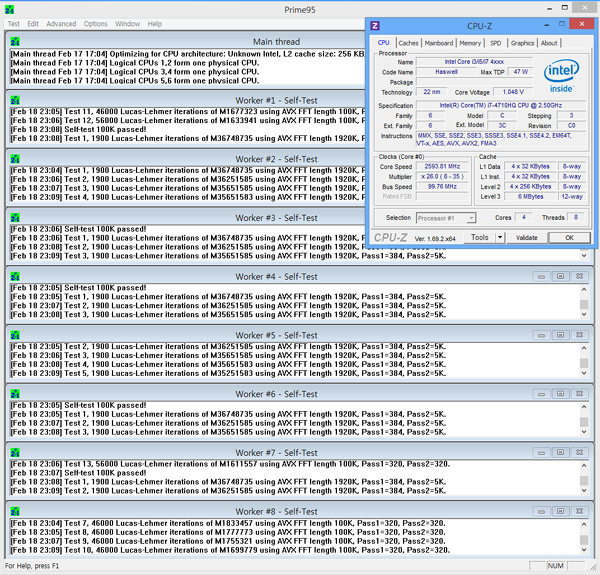The image size is (600, 575).
Task: Click the OK button in CPU-Z
Action: [x=569, y=238]
